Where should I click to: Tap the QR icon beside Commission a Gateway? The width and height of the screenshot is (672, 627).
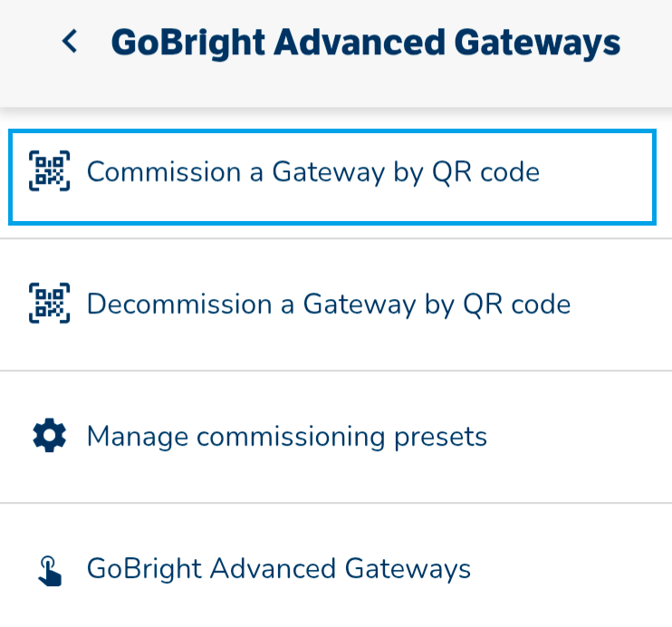pos(49,170)
